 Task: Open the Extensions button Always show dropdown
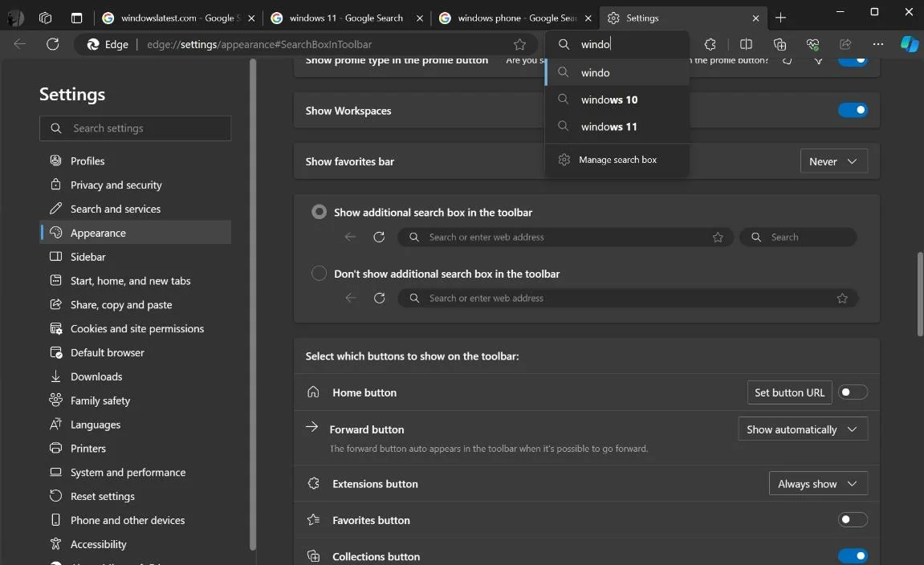(817, 484)
